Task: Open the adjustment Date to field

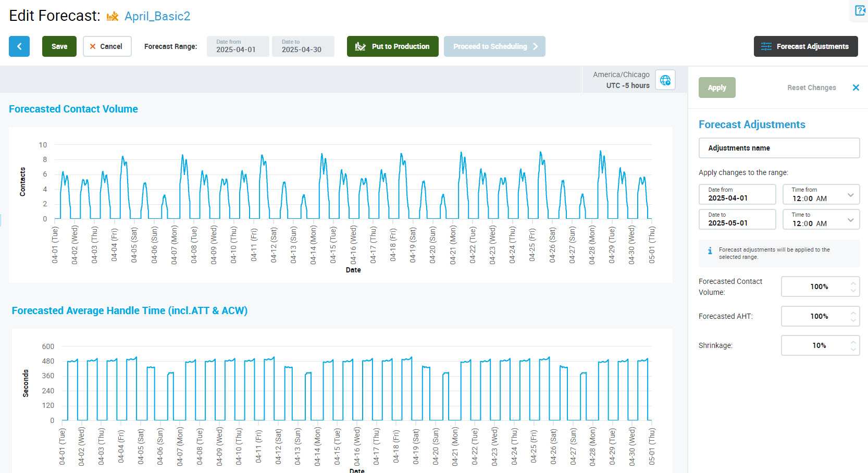Action: [x=737, y=219]
